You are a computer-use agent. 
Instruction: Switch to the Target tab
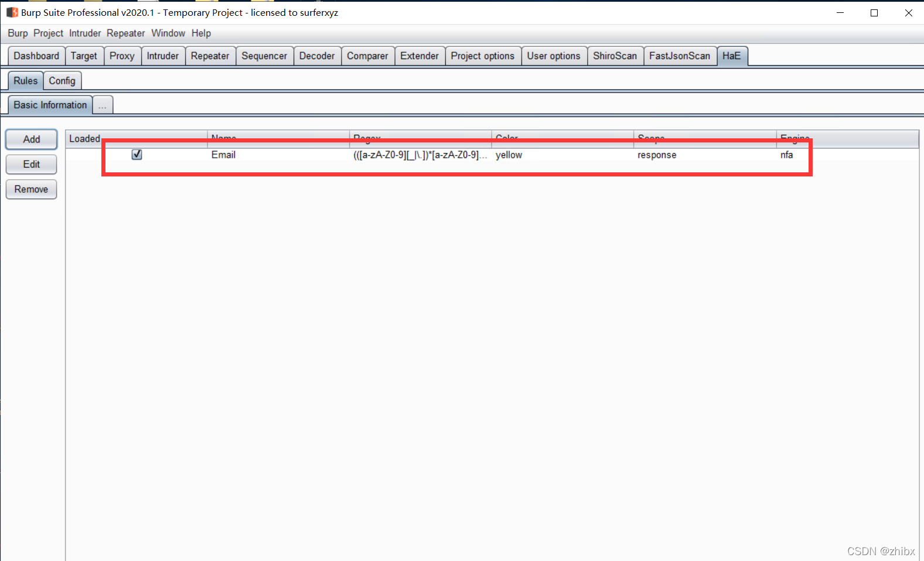(x=84, y=56)
